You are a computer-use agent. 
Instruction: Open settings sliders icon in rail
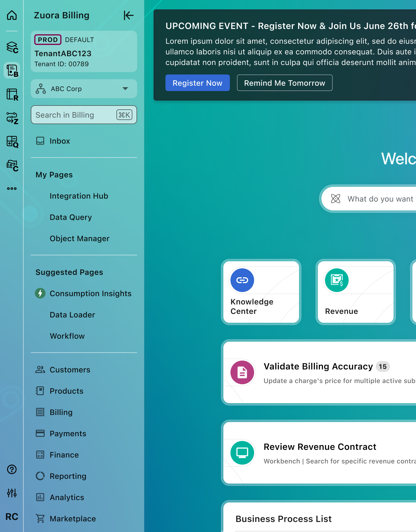click(12, 493)
